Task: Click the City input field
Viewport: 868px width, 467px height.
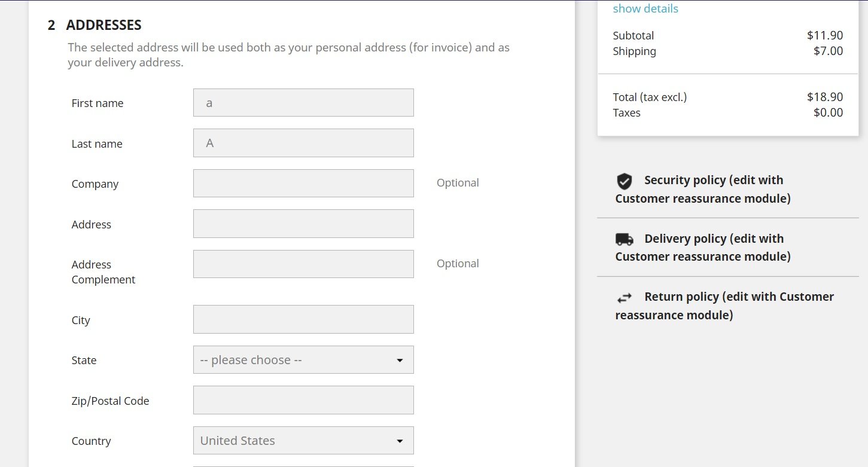Action: tap(303, 319)
